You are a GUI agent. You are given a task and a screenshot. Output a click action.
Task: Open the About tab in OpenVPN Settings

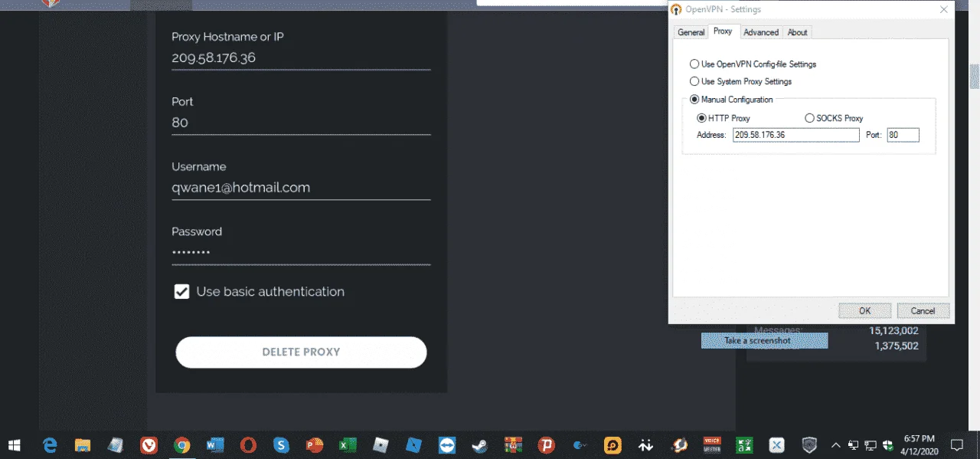point(797,32)
